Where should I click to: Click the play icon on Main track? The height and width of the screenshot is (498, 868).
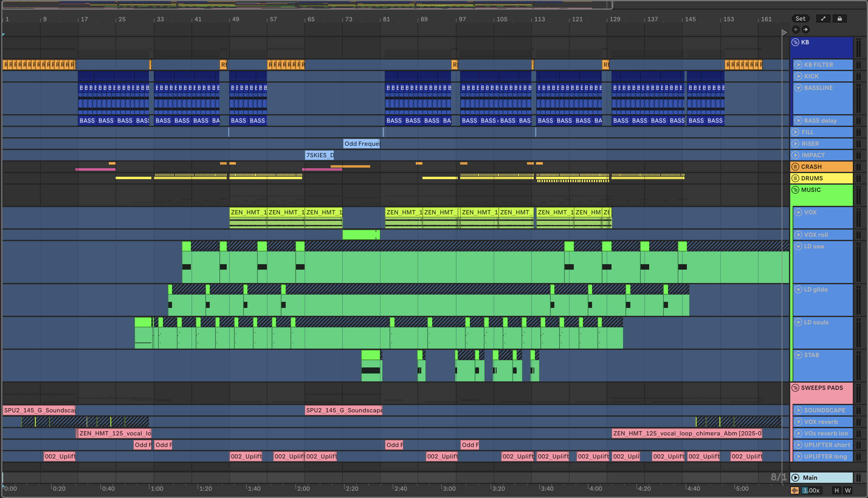coord(795,477)
